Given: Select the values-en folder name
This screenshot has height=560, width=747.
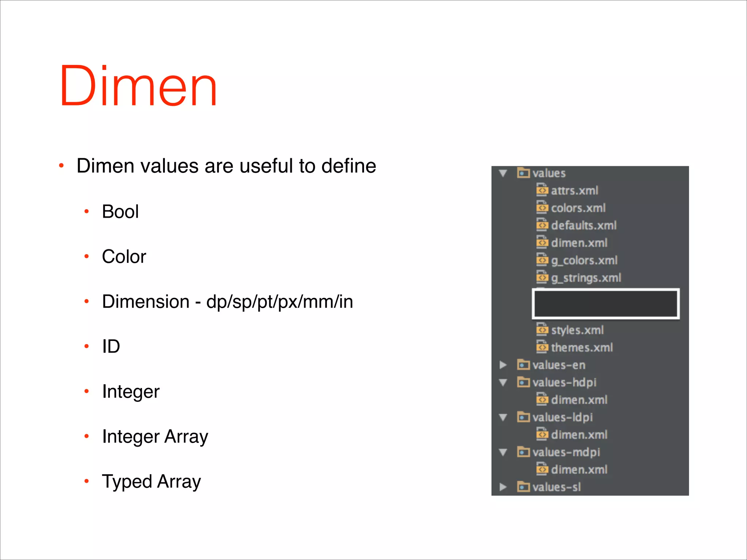Looking at the screenshot, I should (x=559, y=365).
